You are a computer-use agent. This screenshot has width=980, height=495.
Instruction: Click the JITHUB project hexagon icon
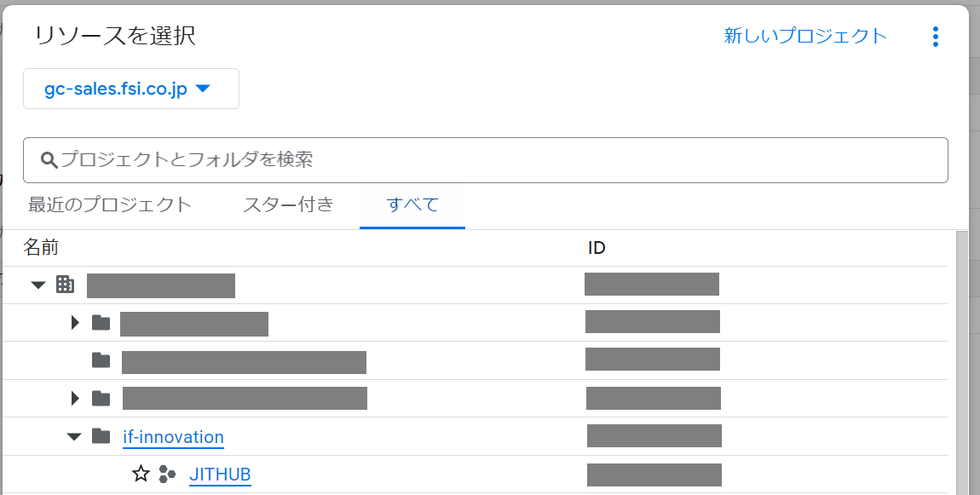click(x=167, y=474)
